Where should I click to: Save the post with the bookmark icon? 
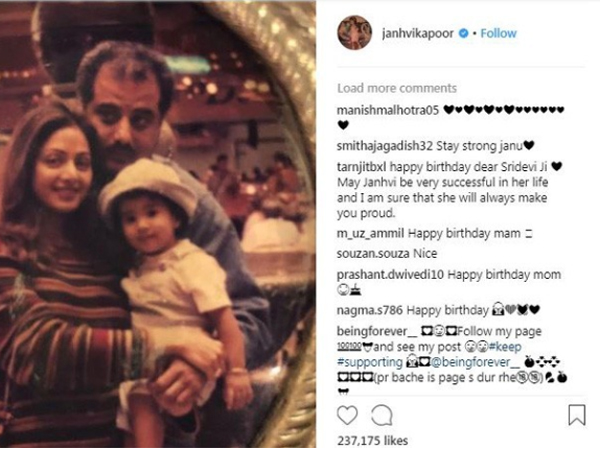tap(576, 414)
